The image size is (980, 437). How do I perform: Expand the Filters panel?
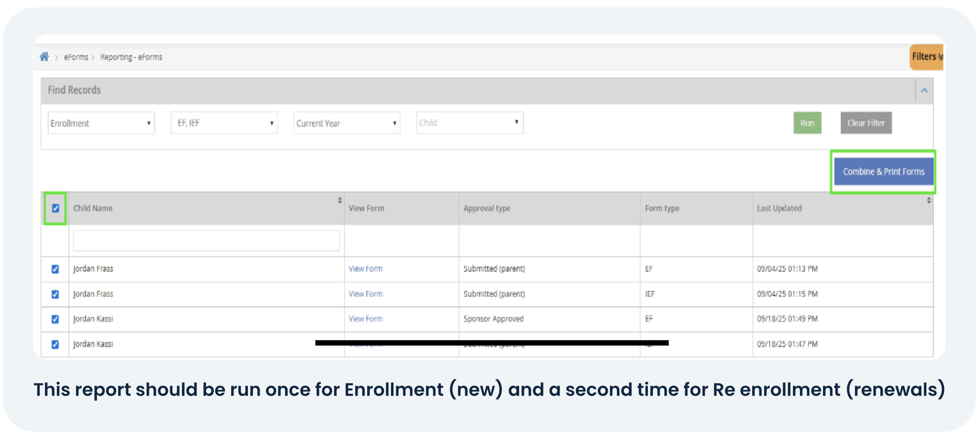coord(927,57)
